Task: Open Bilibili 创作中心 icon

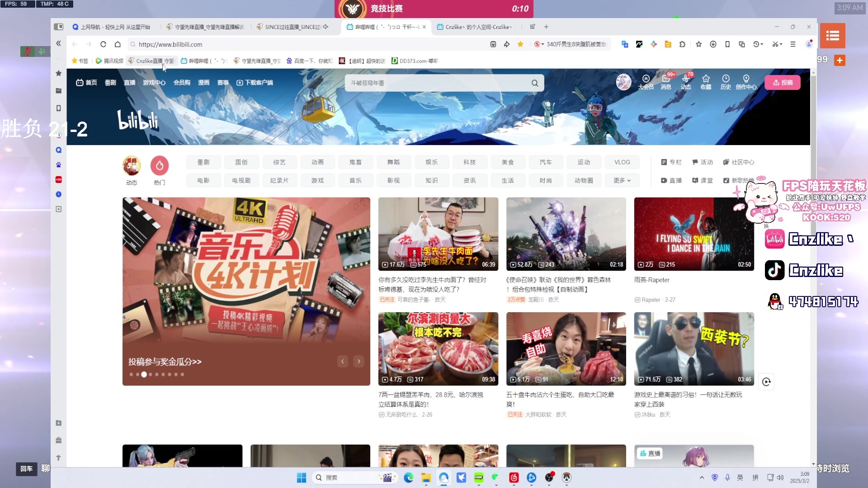Action: pos(746,82)
